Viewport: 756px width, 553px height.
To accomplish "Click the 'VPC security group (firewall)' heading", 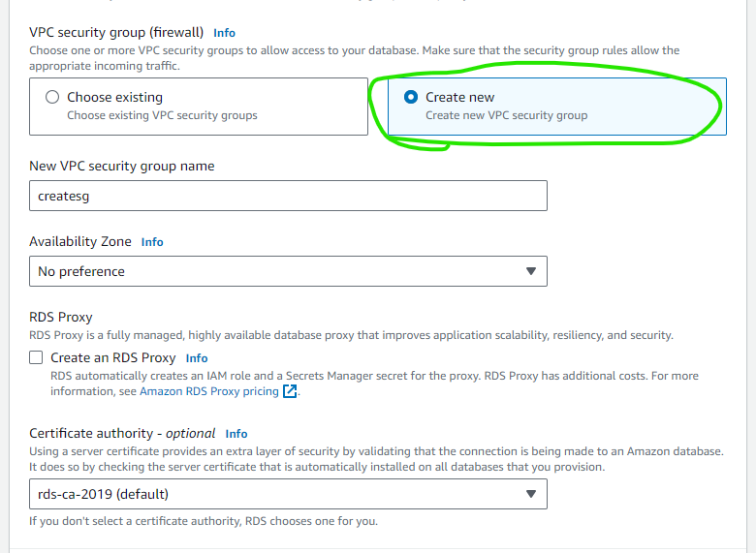I will (x=116, y=32).
